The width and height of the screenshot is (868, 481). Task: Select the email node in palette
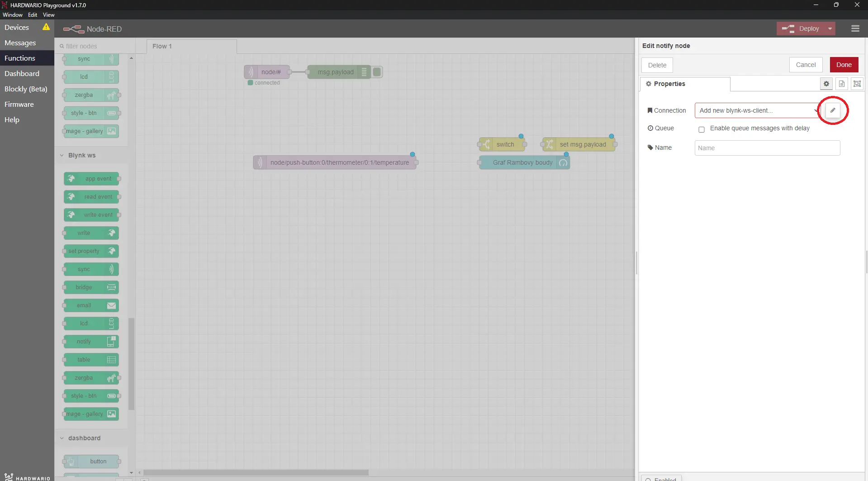pyautogui.click(x=91, y=305)
